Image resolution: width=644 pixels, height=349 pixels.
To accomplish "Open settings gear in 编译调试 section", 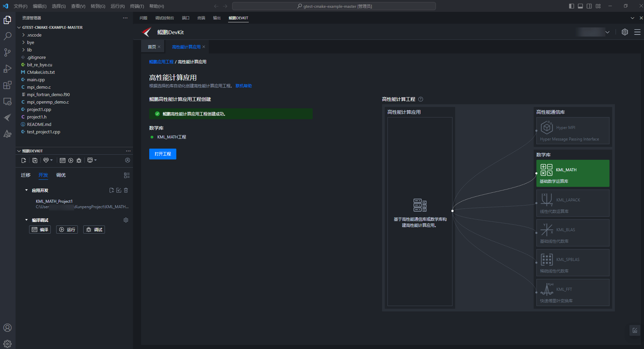I will tap(126, 220).
